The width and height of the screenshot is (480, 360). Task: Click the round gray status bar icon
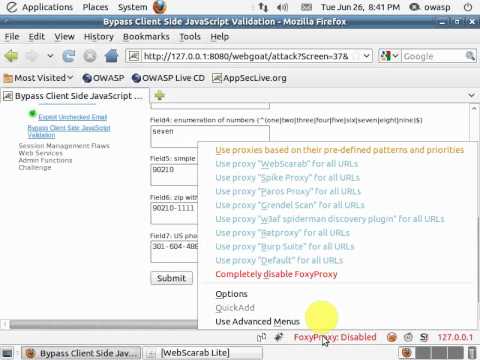coord(408,337)
